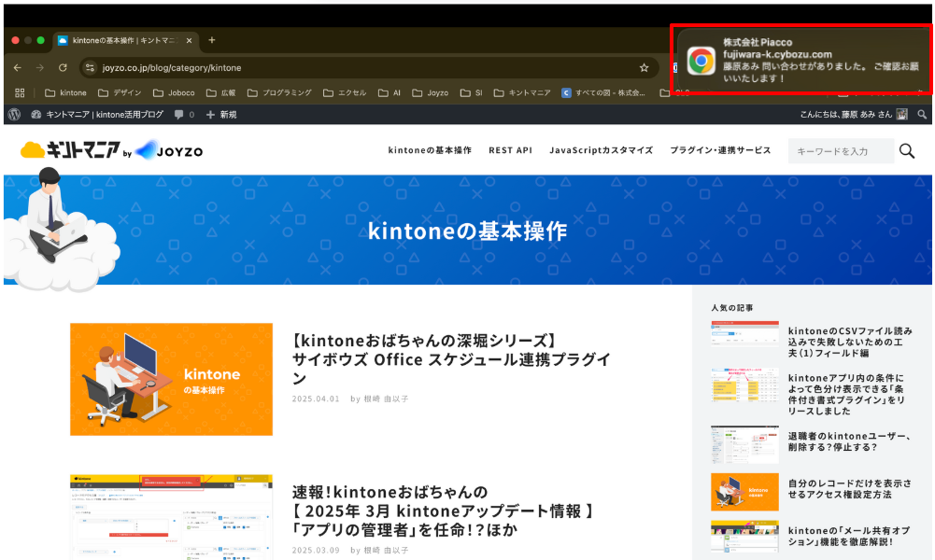Image resolution: width=935 pixels, height=560 pixels.
Task: Open the すべての図 bookmark
Action: tap(603, 93)
